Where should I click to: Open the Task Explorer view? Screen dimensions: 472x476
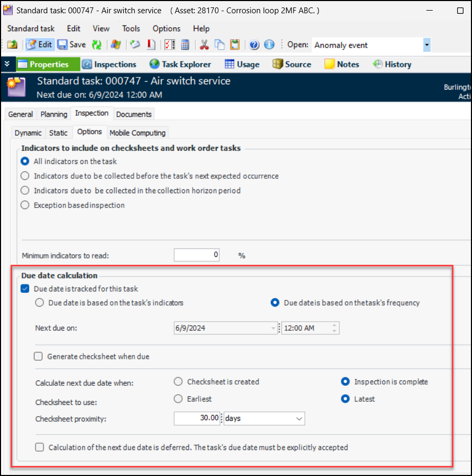(180, 64)
